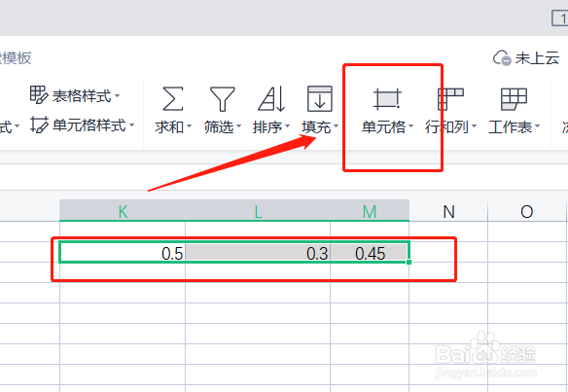Select column L header
The image size is (568, 392).
pyautogui.click(x=258, y=211)
